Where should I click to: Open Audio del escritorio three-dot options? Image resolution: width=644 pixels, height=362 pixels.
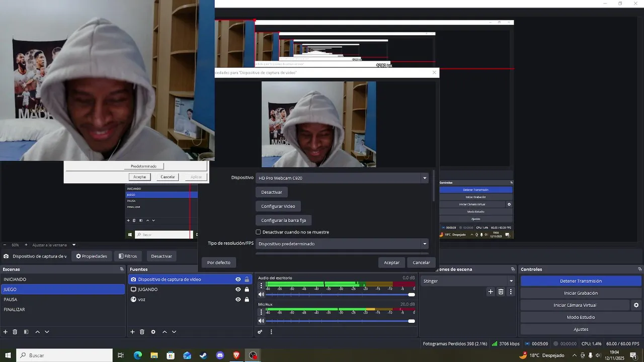pyautogui.click(x=261, y=286)
